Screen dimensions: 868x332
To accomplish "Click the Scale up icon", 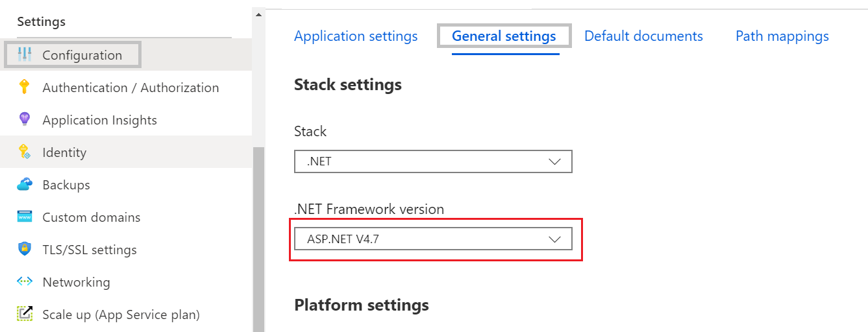I will (25, 314).
